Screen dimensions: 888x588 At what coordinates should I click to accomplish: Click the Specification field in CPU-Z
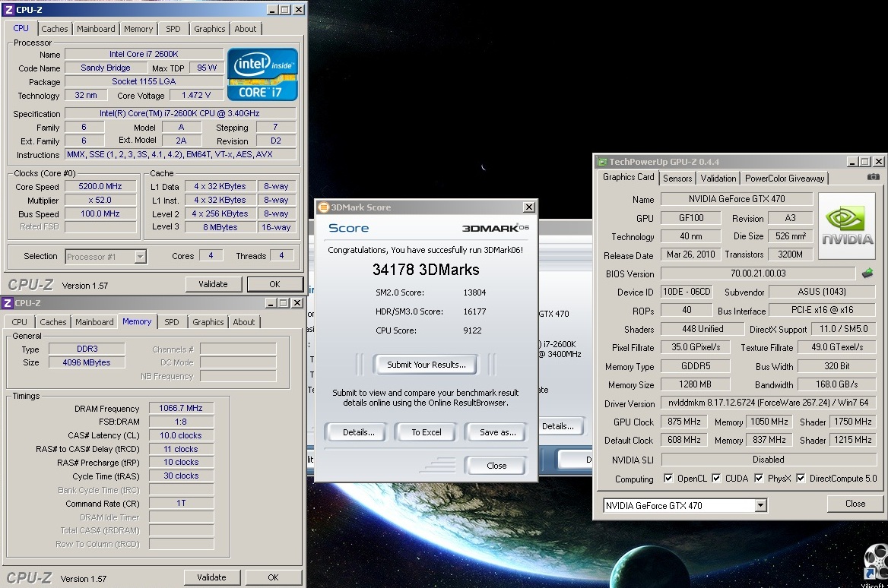tap(181, 113)
